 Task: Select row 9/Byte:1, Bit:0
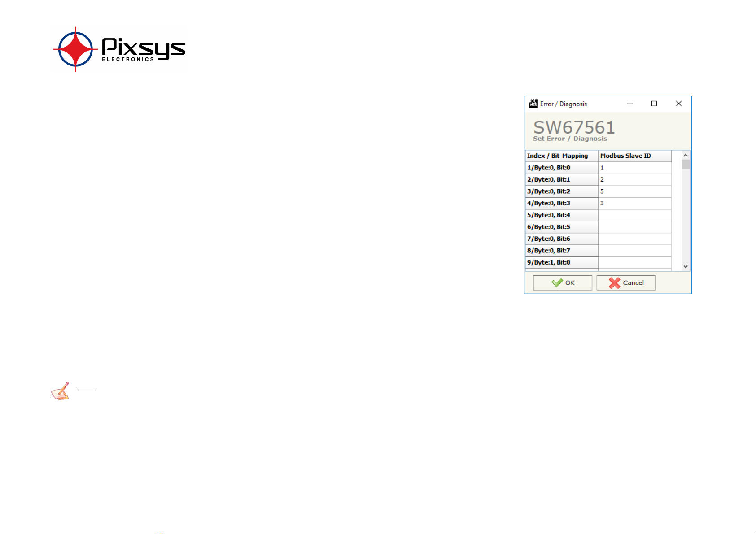click(562, 263)
